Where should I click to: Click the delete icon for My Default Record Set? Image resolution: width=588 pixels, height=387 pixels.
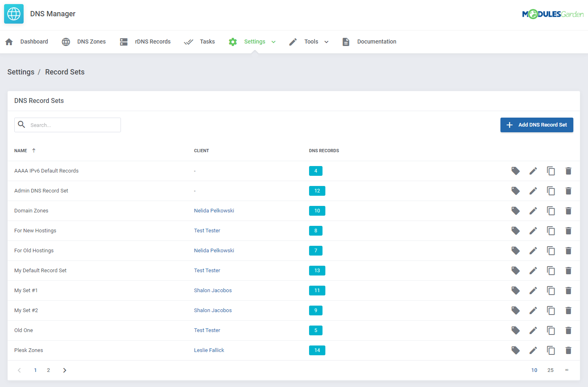[568, 270]
